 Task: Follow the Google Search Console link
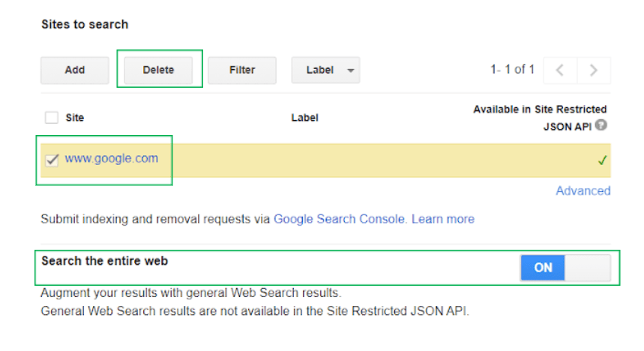[x=340, y=219]
